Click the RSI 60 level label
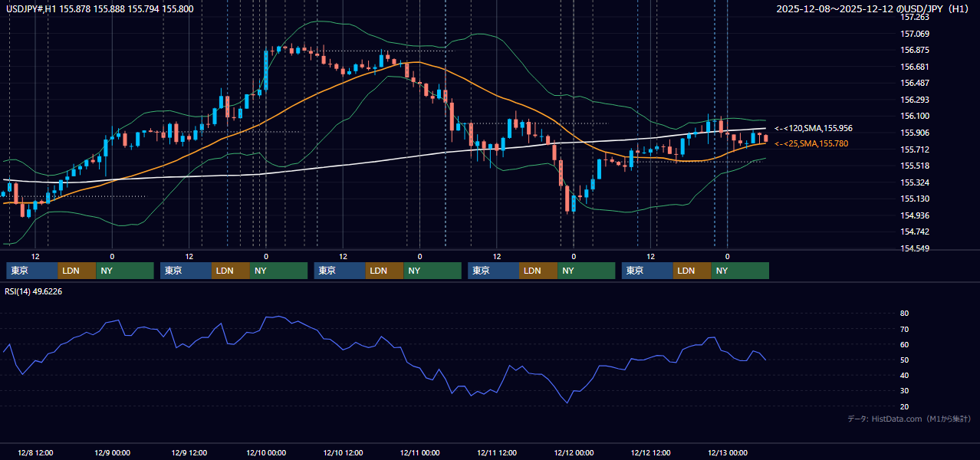980x460 pixels. click(x=904, y=344)
